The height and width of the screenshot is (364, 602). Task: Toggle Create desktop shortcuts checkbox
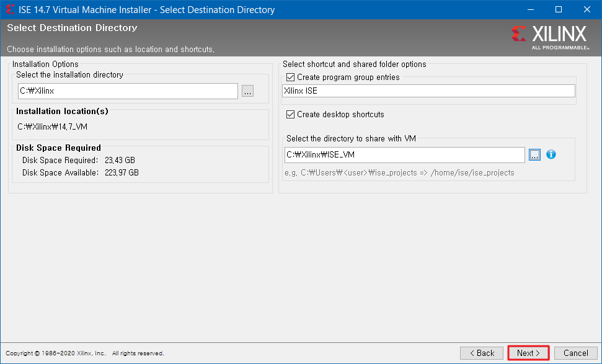(x=291, y=115)
